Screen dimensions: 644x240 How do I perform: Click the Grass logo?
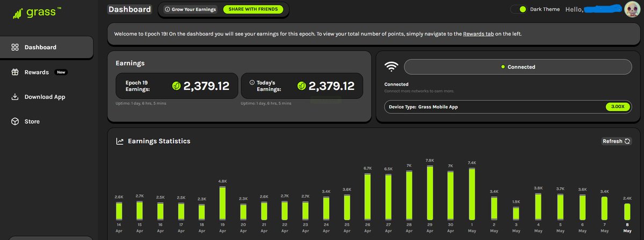[37, 13]
